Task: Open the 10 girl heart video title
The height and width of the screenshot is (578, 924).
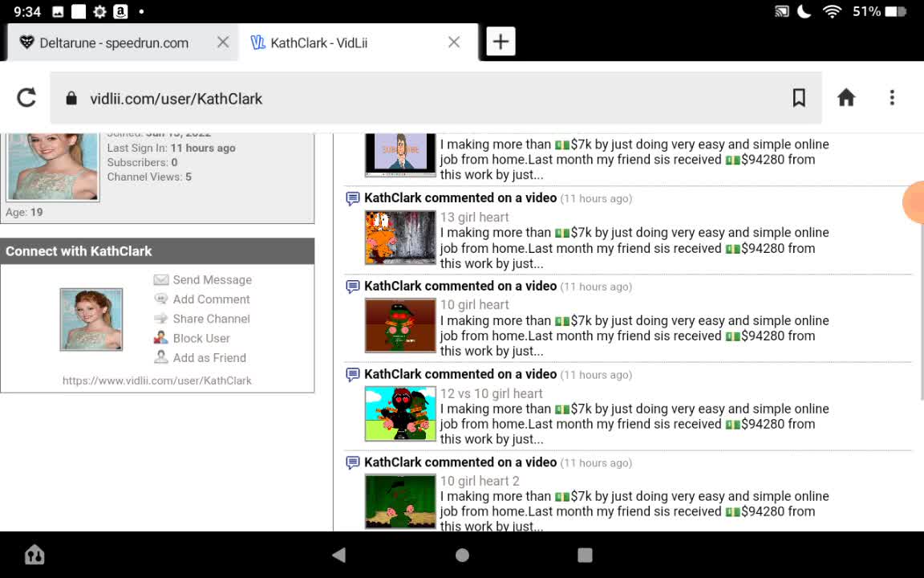Action: (474, 304)
